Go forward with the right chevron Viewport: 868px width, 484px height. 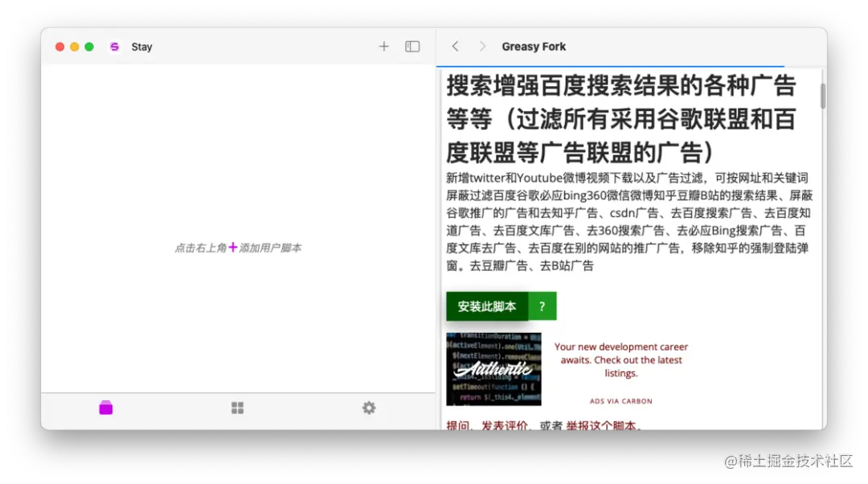(482, 47)
